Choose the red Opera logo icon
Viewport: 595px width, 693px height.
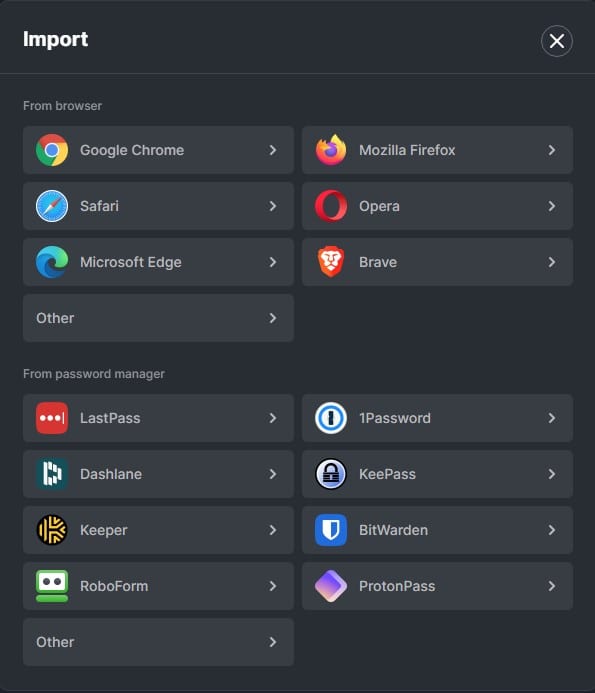pyautogui.click(x=331, y=206)
